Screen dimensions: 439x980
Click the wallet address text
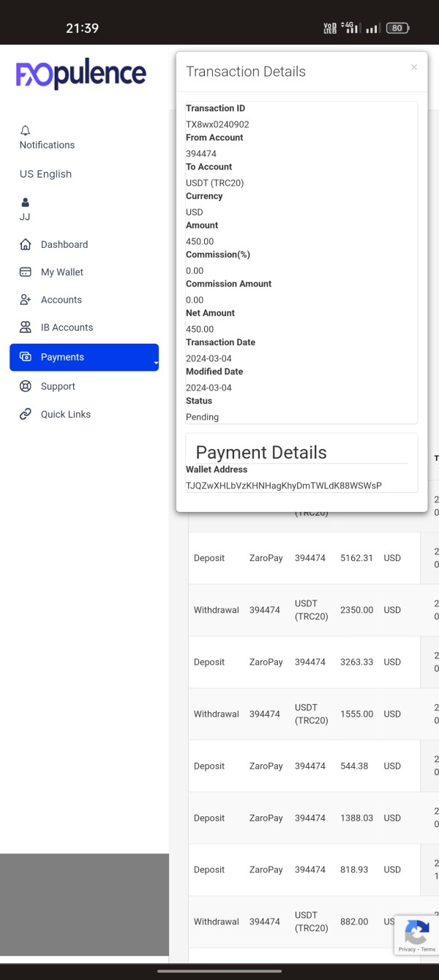(x=284, y=486)
